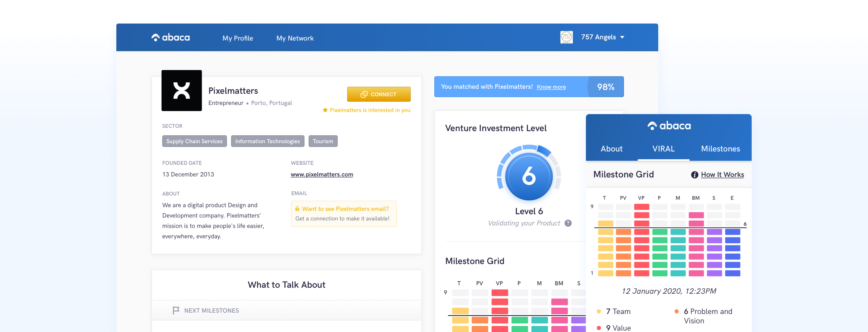Select the Supply Chain Services sector tag
The height and width of the screenshot is (332, 868).
pyautogui.click(x=194, y=141)
